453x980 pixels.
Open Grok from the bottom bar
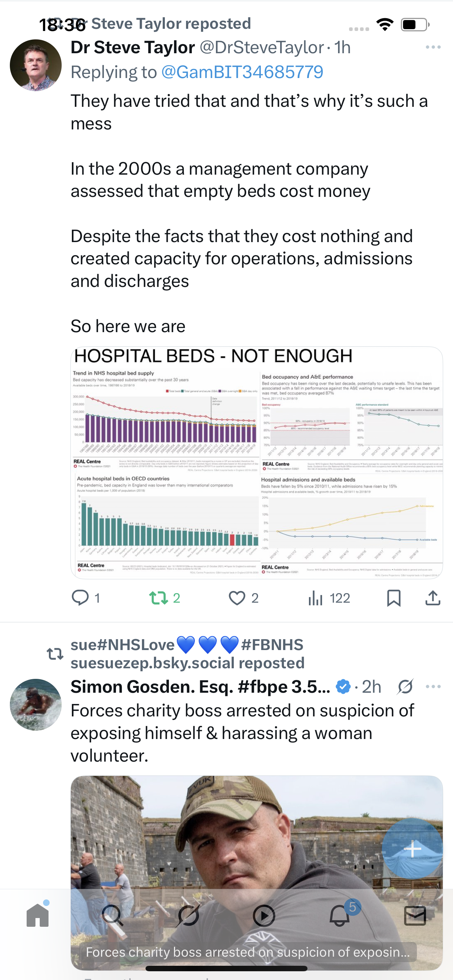coord(189,915)
